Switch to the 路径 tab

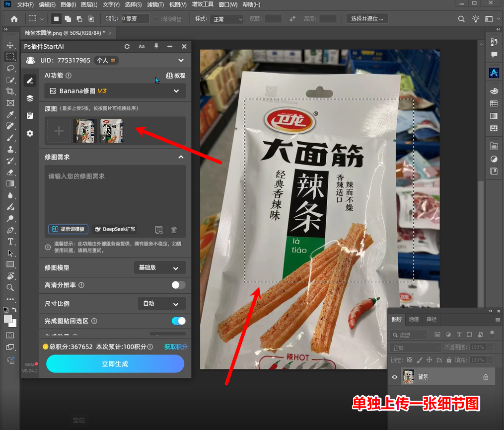click(432, 319)
